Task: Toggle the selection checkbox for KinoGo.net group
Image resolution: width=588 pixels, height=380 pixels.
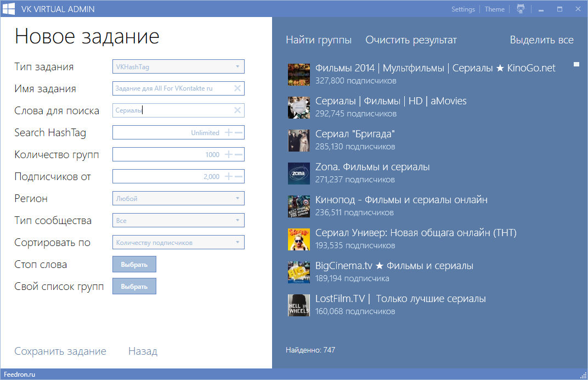Action: 576,64
